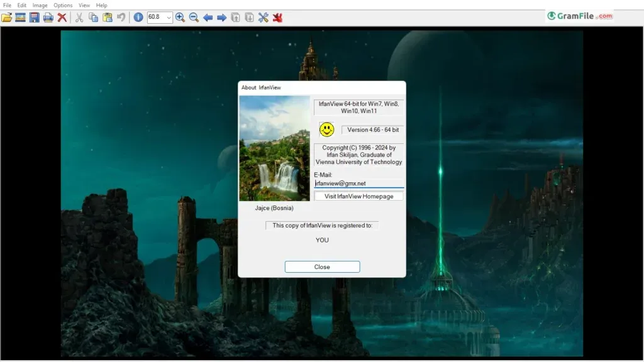Viewport: 644px width, 362px height.
Task: Open the Help menu
Action: 101,5
